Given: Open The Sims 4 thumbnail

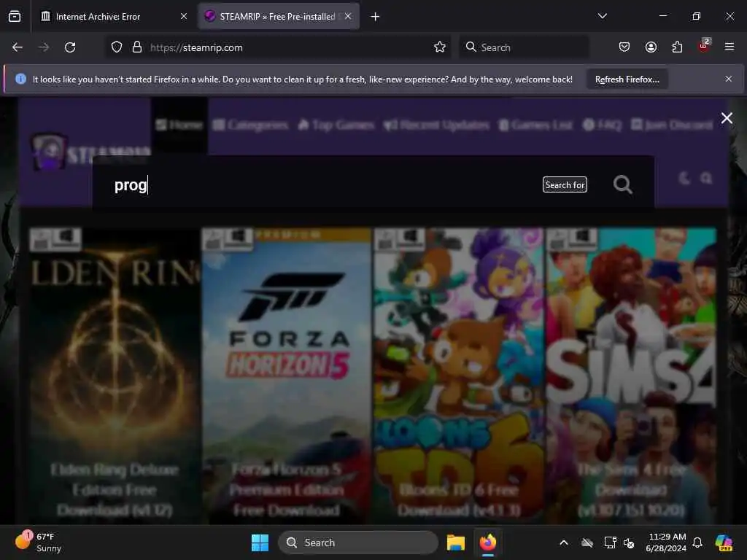Looking at the screenshot, I should [x=631, y=376].
